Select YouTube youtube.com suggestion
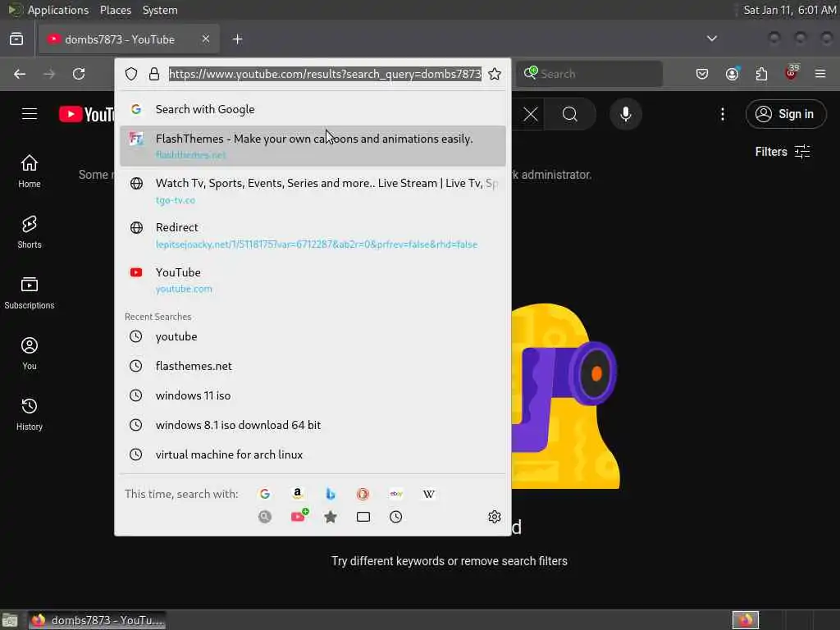840x630 pixels. click(313, 280)
